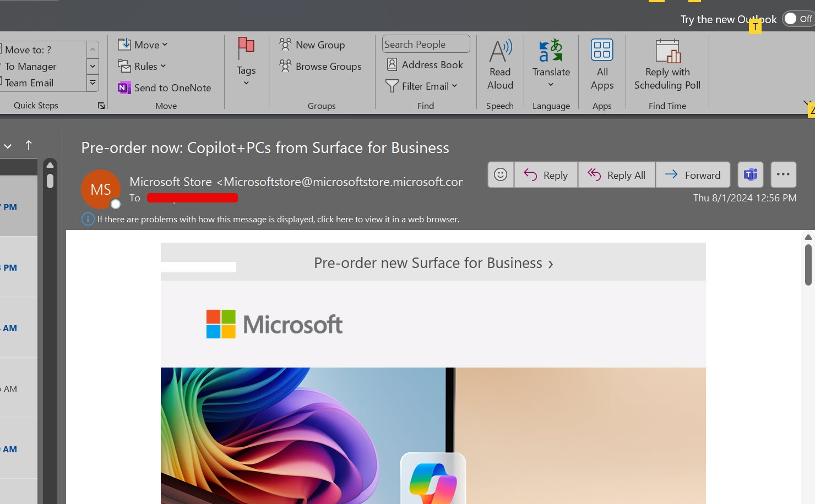Open the Quick Steps dialog launcher
815x504 pixels.
coord(101,106)
